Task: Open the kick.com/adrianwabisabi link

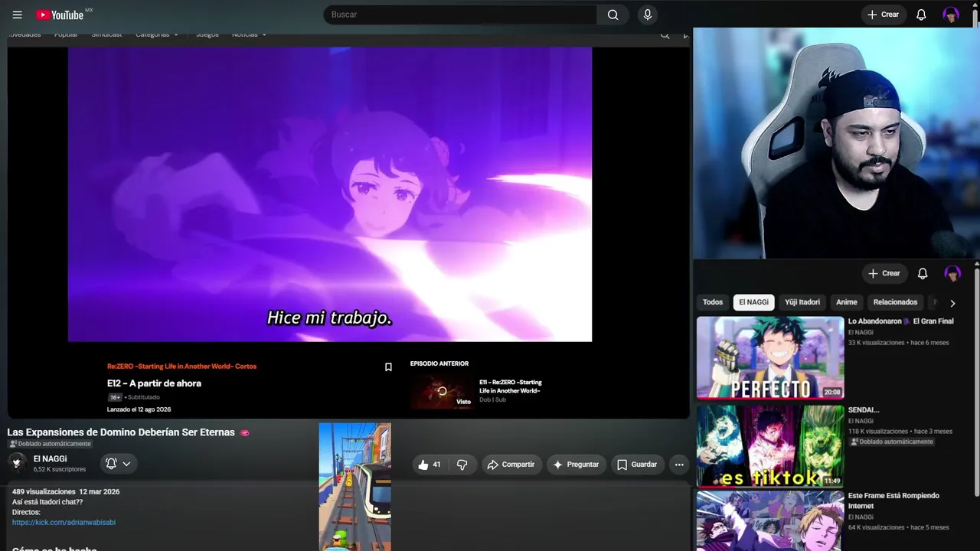Action: click(x=64, y=522)
